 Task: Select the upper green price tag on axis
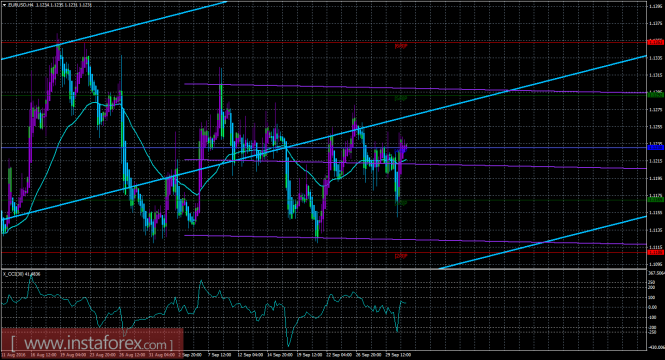[x=656, y=95]
